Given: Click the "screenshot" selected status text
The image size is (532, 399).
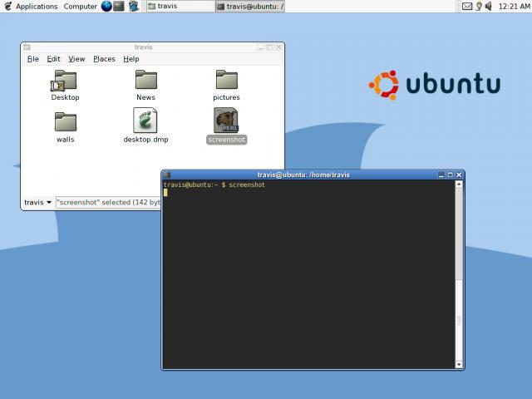Looking at the screenshot, I should click(109, 203).
